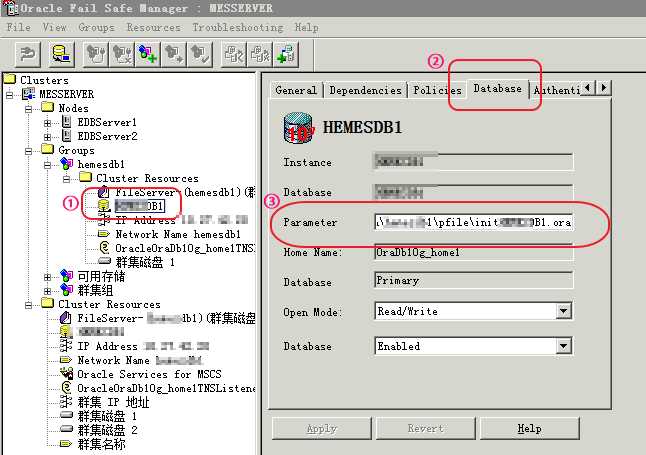The width and height of the screenshot is (646, 455).
Task: Click the take resource offline toolbar icon
Action: pos(260,54)
